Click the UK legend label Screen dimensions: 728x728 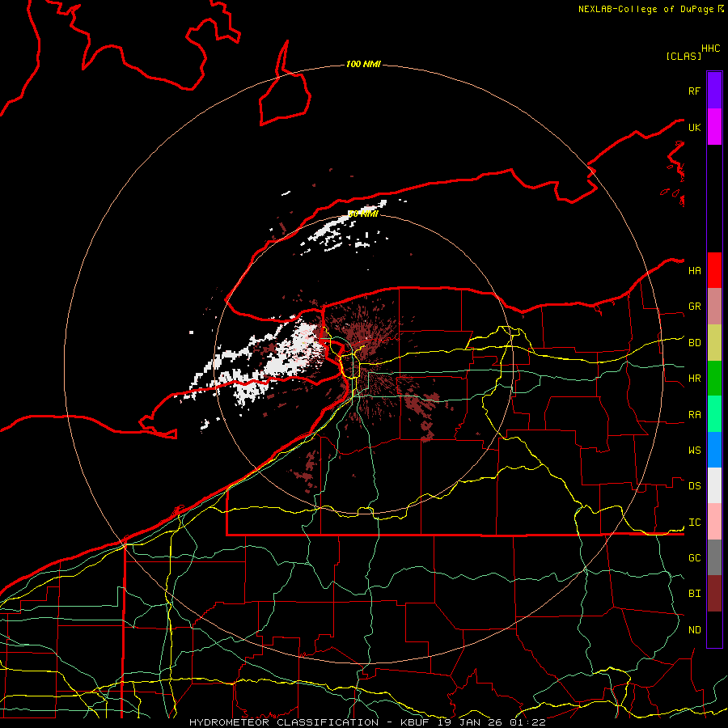click(694, 127)
